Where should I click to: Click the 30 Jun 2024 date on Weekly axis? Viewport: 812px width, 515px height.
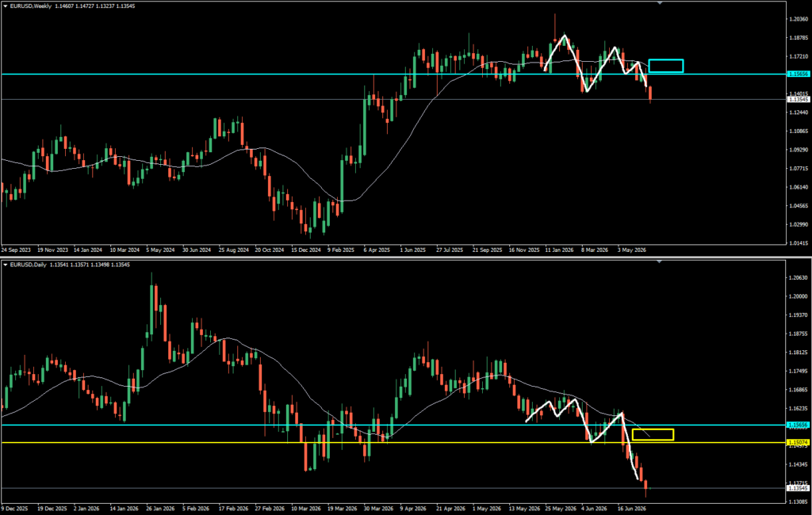(197, 250)
